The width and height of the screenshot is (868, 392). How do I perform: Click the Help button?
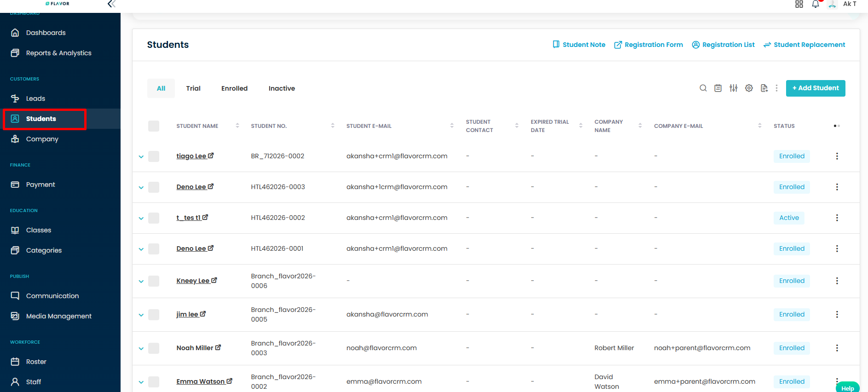coord(847,387)
